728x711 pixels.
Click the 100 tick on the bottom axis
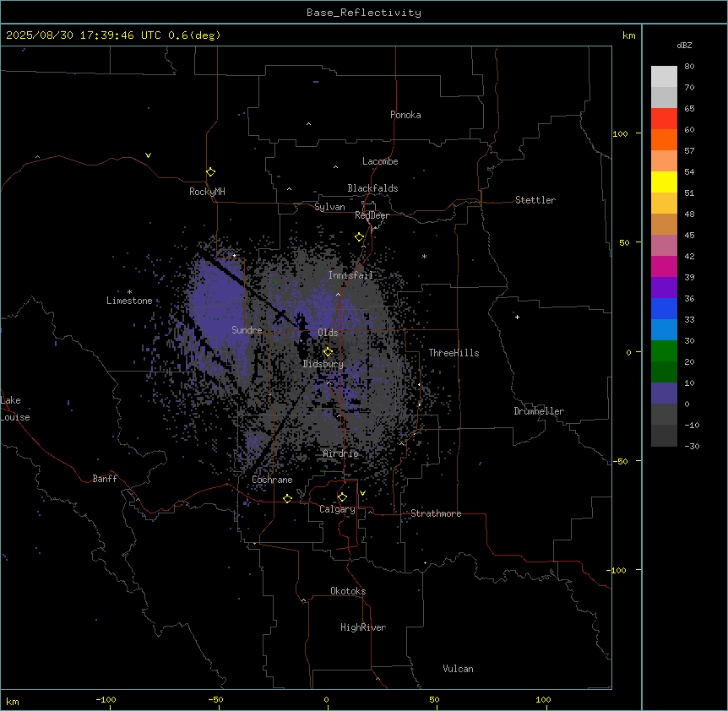tap(543, 699)
